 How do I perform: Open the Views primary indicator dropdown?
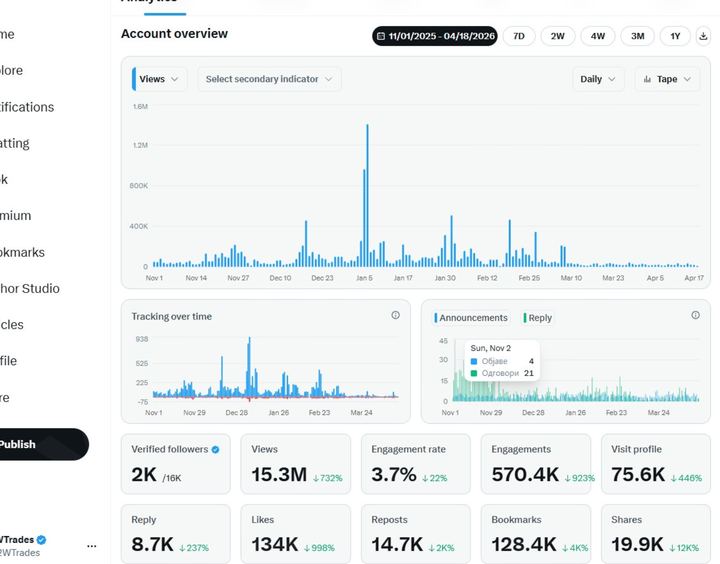point(159,79)
